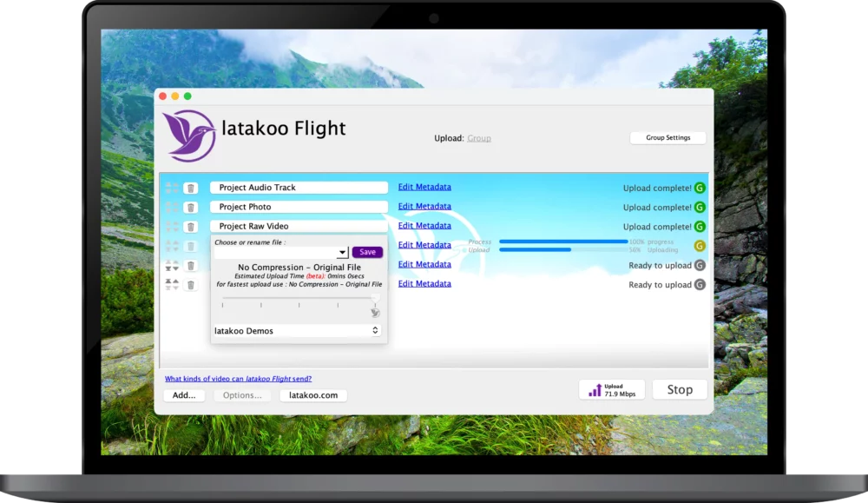Click the Choose or rename file text field
This screenshot has width=868, height=503.
(276, 253)
